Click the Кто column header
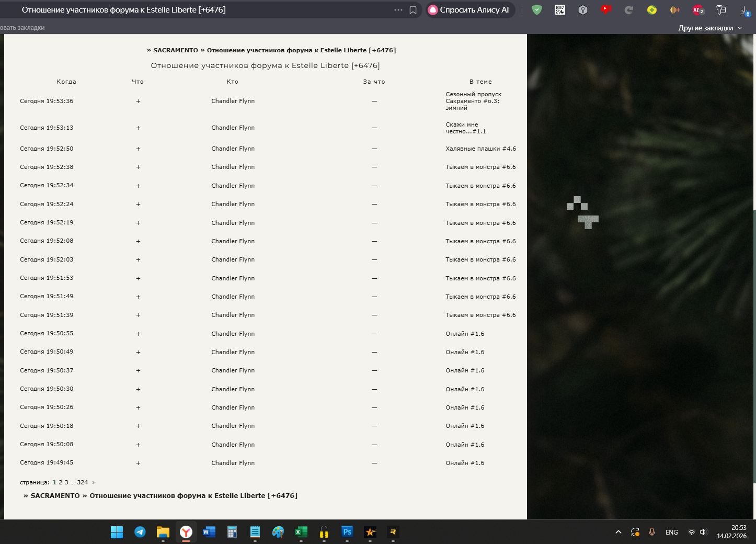The height and width of the screenshot is (544, 756). coord(233,82)
